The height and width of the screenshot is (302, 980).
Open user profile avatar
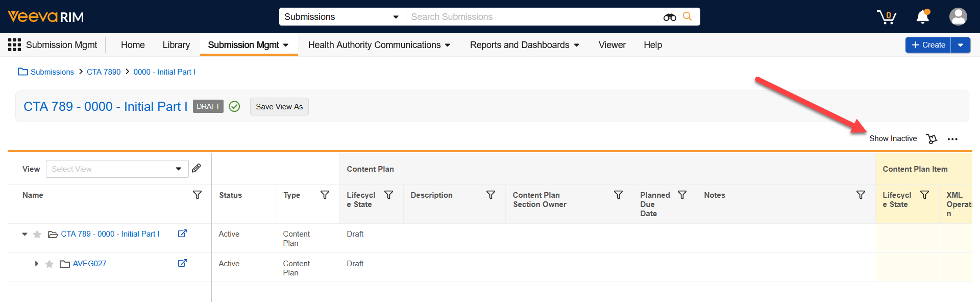(x=958, y=17)
